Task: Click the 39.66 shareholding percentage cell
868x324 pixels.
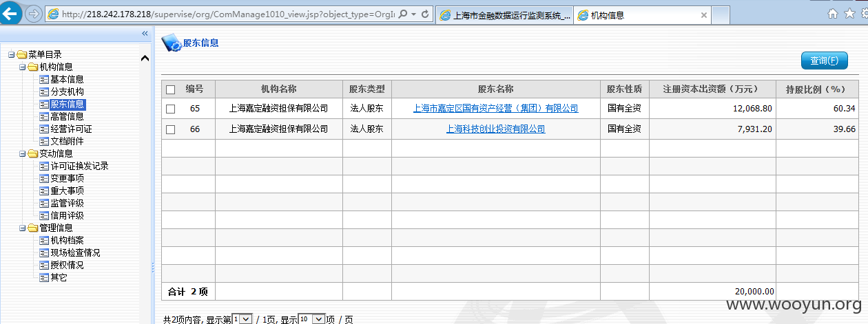Action: coord(817,129)
